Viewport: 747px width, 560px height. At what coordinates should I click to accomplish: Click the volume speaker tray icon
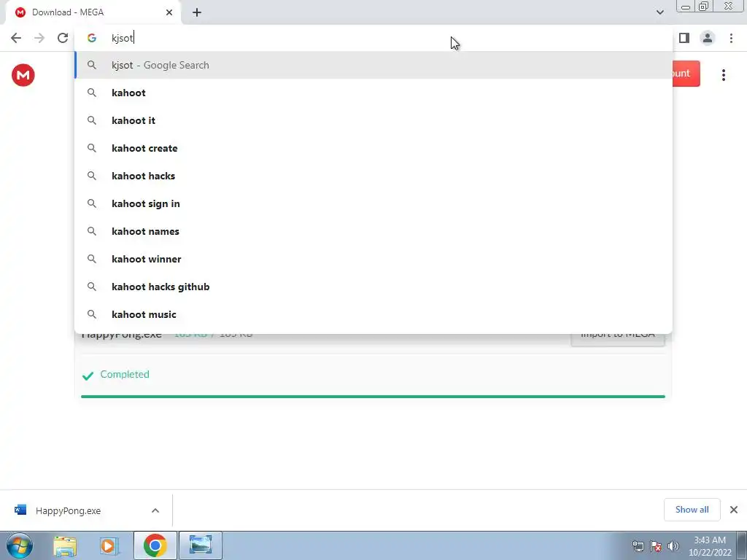(x=673, y=546)
